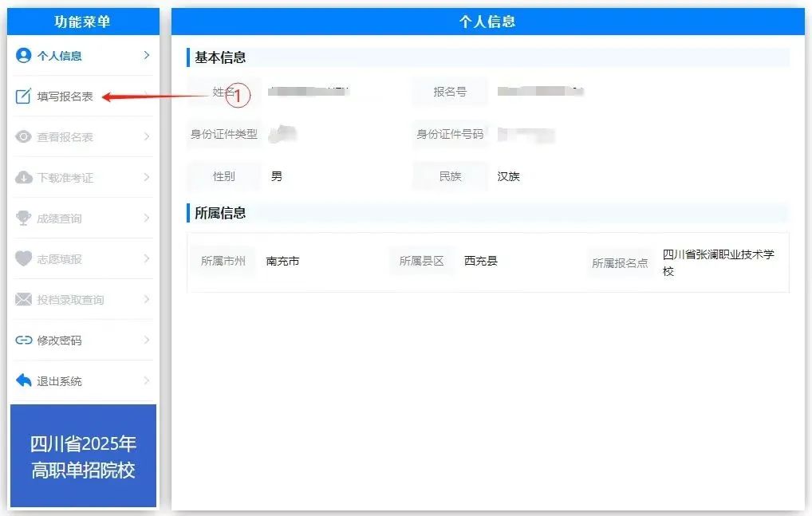Image resolution: width=812 pixels, height=516 pixels.
Task: Click the 四川省张澜职业技术学校 registration site value
Action: (x=718, y=262)
